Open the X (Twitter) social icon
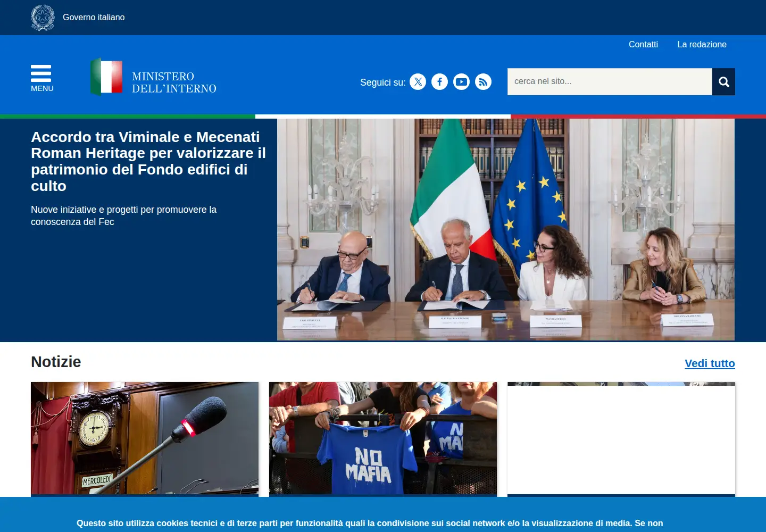Viewport: 766px width, 532px height. tap(418, 81)
